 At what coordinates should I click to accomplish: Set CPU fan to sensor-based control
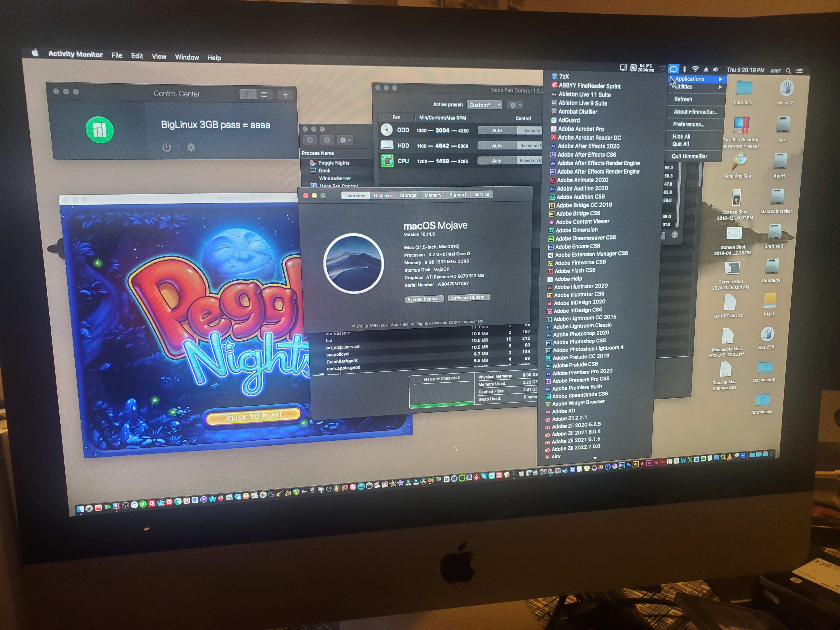coord(529,161)
